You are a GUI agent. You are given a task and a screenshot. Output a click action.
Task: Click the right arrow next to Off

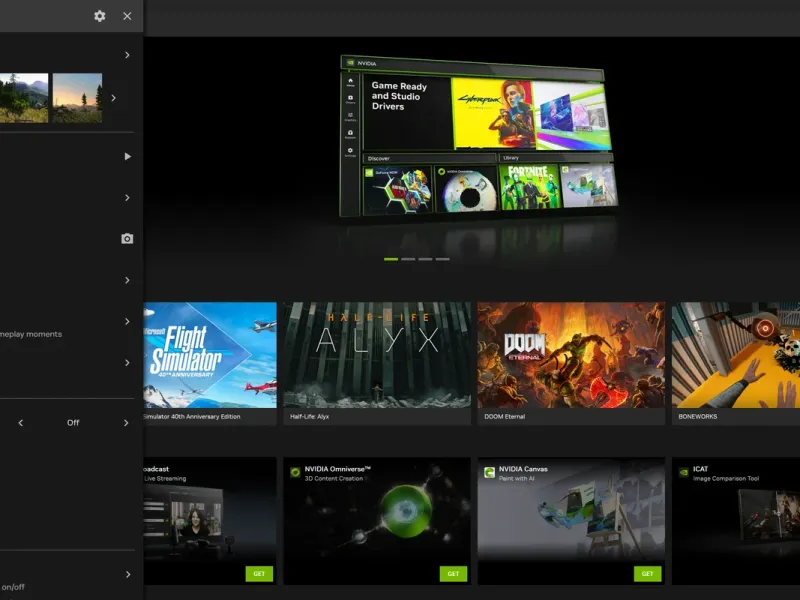126,423
